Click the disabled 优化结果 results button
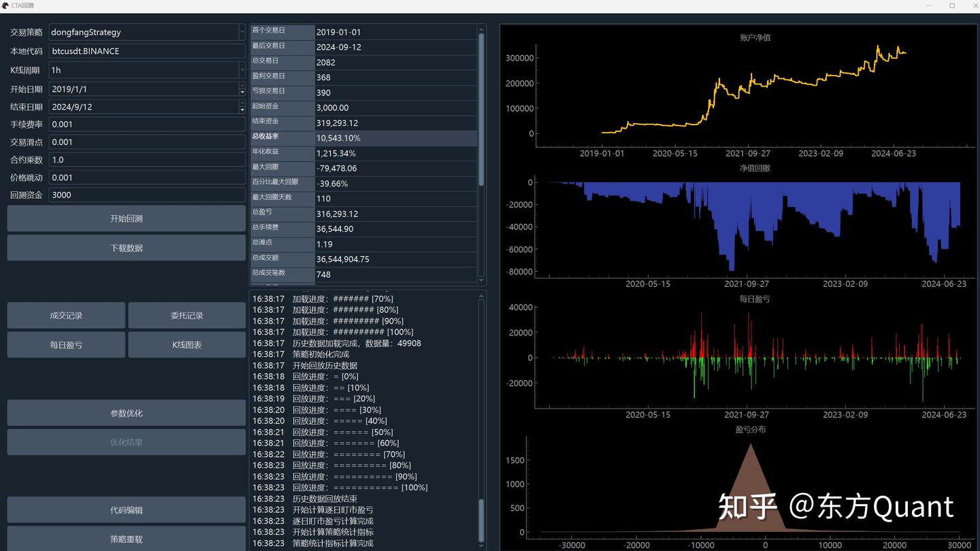Viewport: 980px width, 551px height. click(126, 442)
